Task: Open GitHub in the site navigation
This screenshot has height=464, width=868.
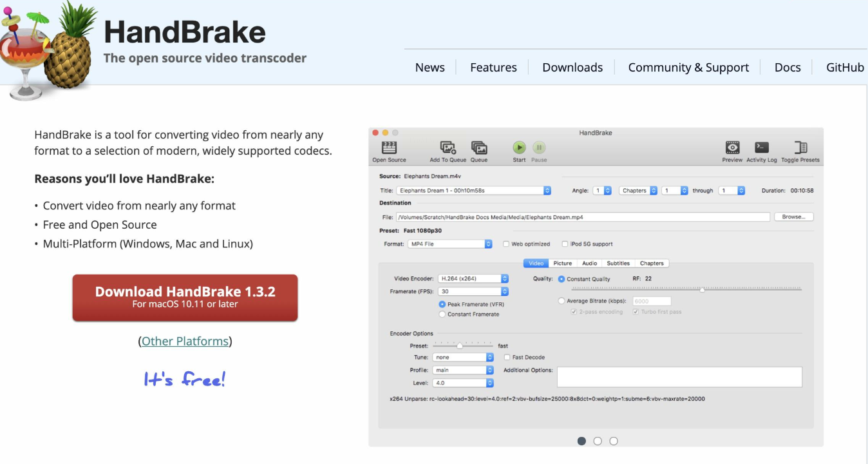Action: tap(845, 68)
